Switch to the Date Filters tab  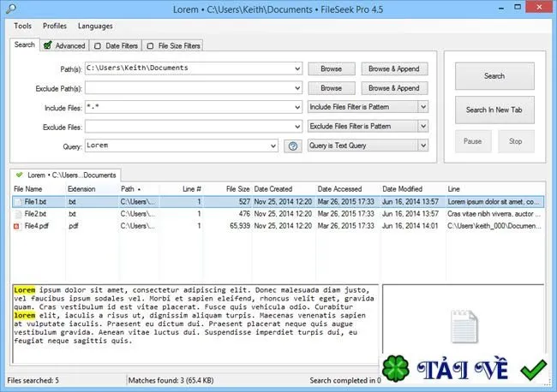pos(116,45)
